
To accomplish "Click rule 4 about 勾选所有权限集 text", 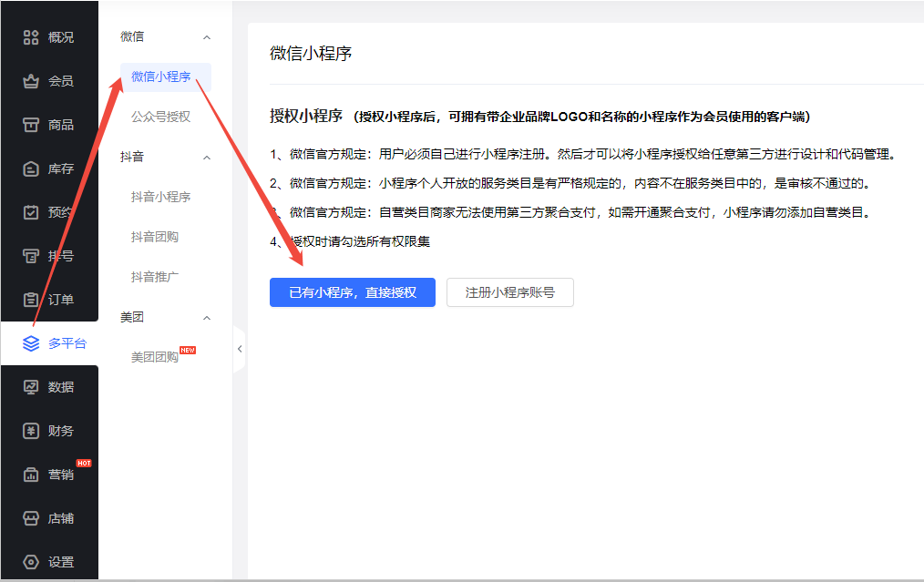I will 350,241.
